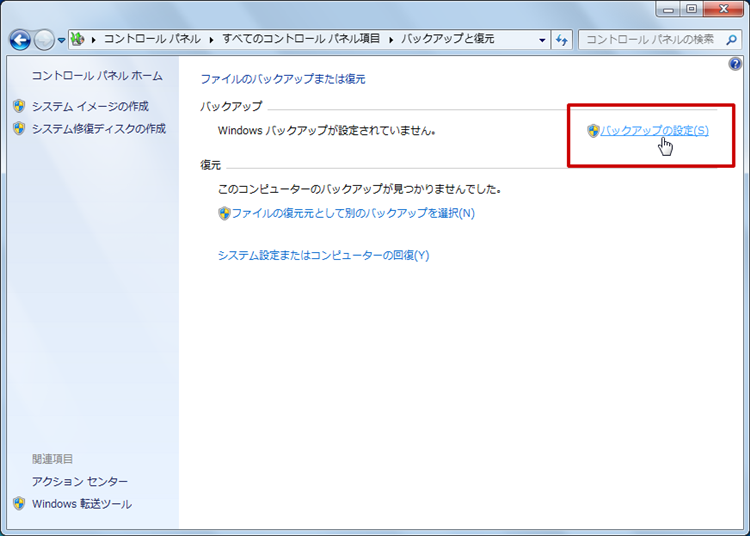
Task: Expand arrow before バックアップと復元 breadcrumb
Action: pyautogui.click(x=391, y=39)
